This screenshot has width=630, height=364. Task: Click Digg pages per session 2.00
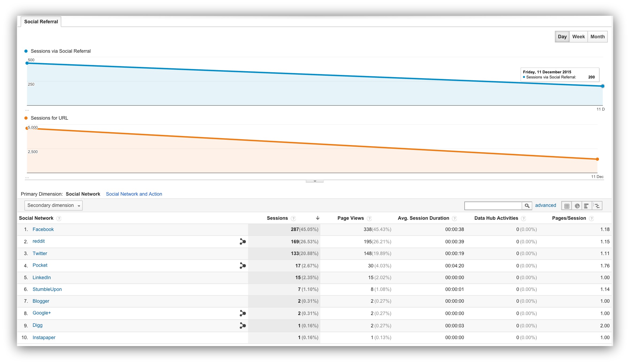click(x=605, y=326)
